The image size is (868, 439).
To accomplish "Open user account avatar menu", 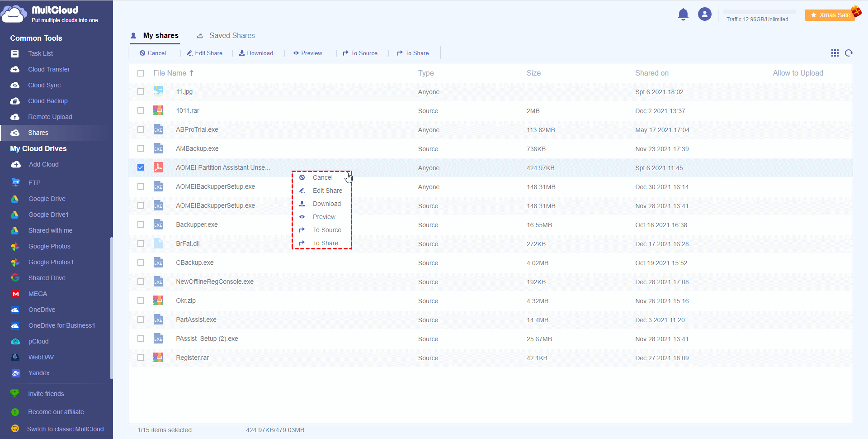I will point(704,14).
